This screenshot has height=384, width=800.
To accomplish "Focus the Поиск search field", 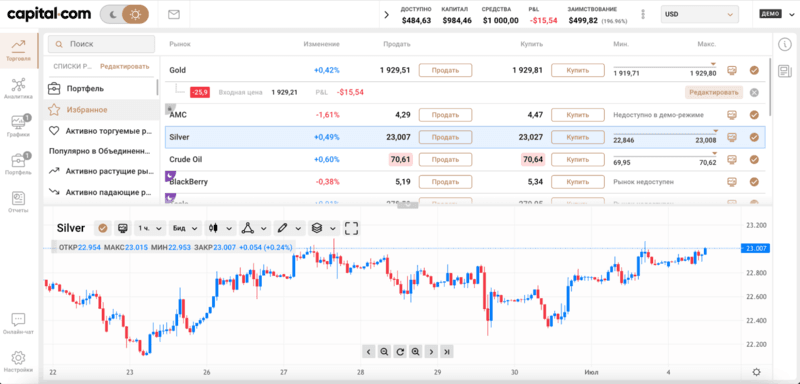I will point(102,44).
